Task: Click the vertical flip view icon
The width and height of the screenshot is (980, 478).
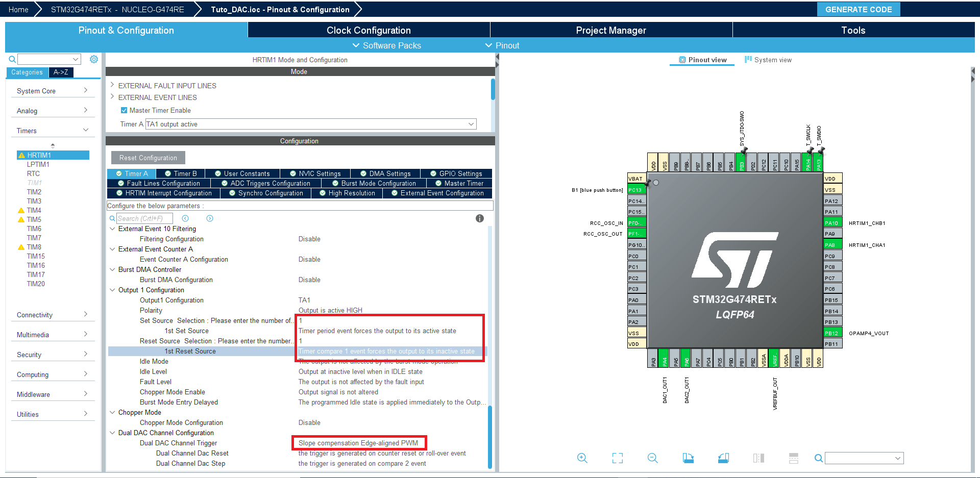Action: click(758, 458)
